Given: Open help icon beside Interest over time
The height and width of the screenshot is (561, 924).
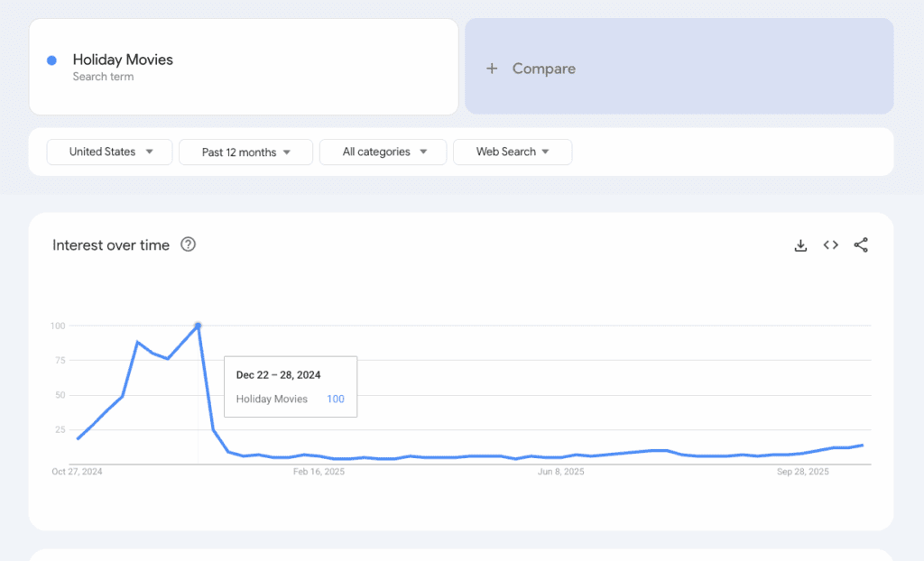Looking at the screenshot, I should click(188, 244).
